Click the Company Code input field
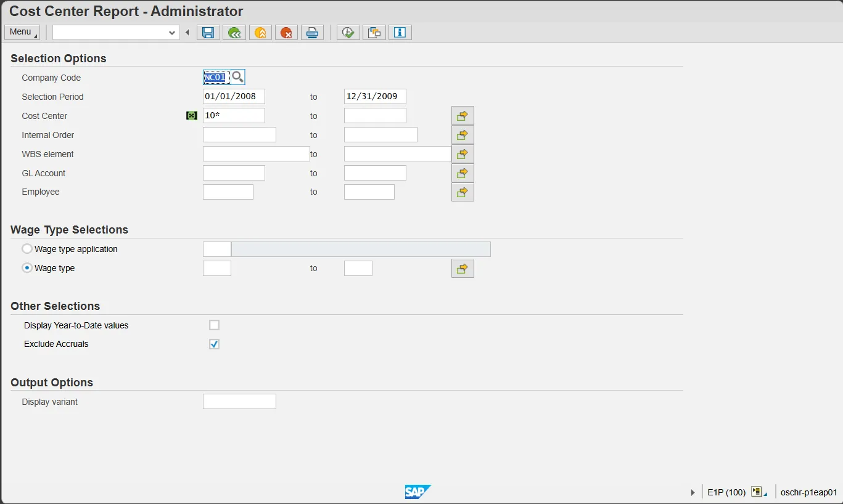Screen dimensions: 843x504 coord(216,78)
